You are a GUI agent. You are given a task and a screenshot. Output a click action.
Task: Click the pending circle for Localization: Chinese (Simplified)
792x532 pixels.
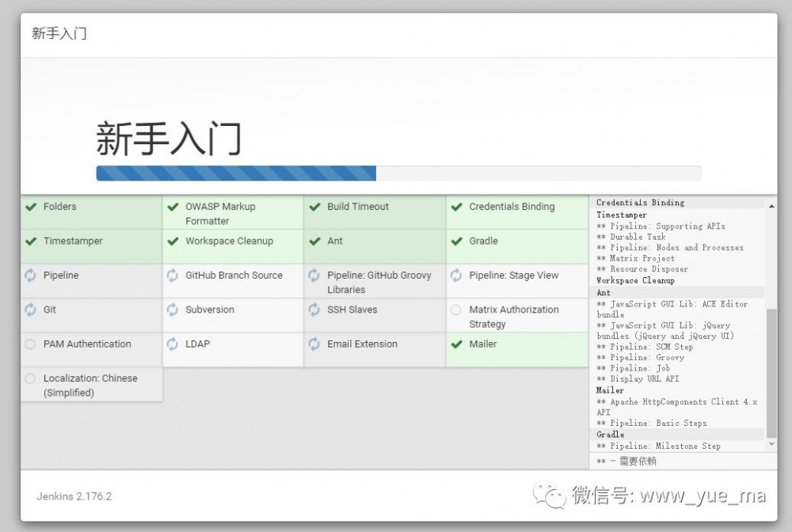pyautogui.click(x=31, y=378)
